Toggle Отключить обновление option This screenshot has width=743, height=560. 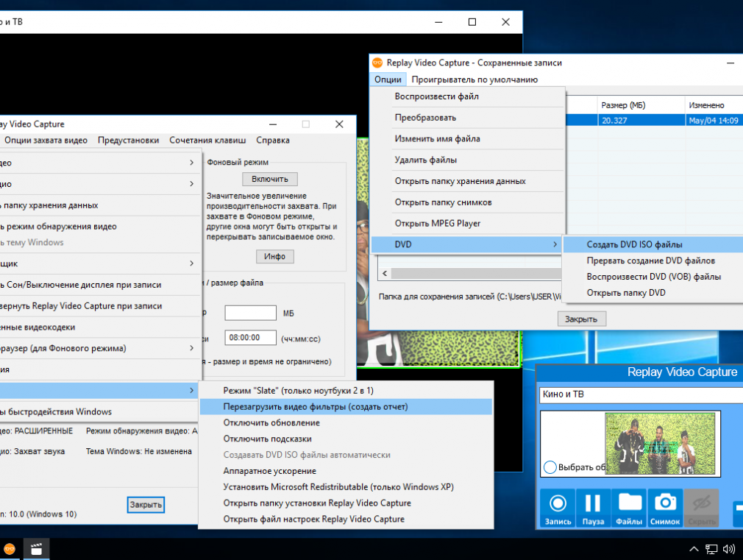(346, 423)
